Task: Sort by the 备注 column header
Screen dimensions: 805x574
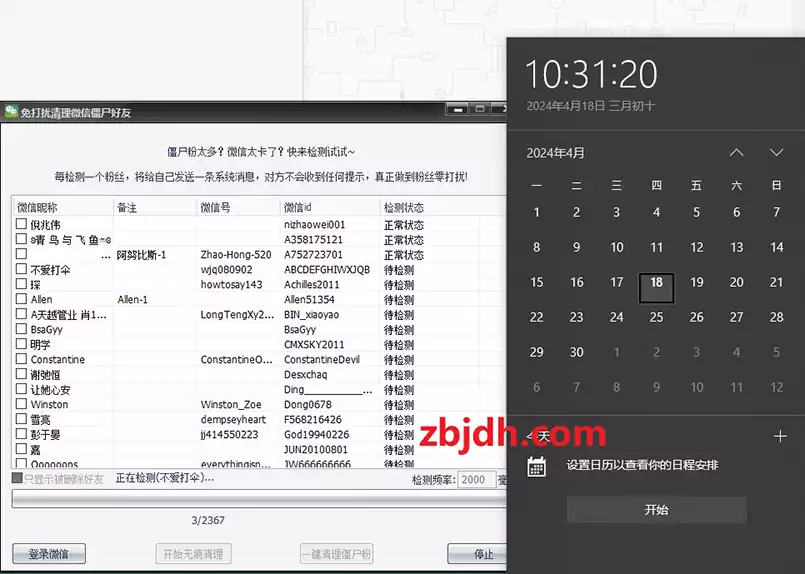Action: pyautogui.click(x=155, y=207)
